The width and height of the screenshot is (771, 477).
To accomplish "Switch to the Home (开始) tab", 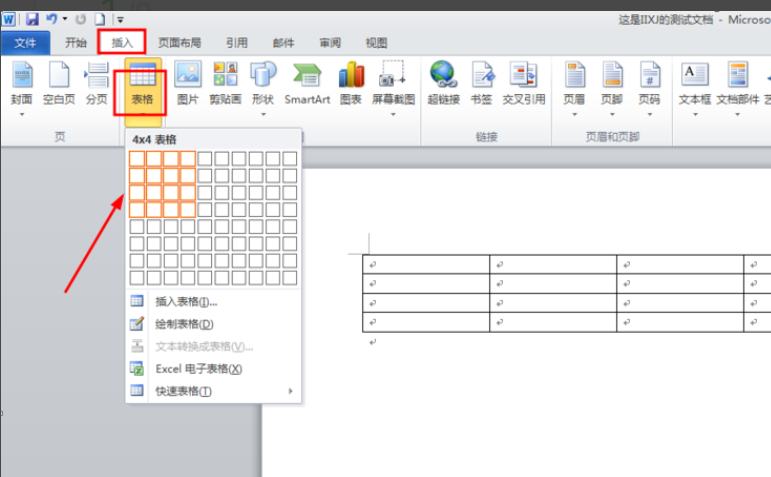I will coord(76,43).
